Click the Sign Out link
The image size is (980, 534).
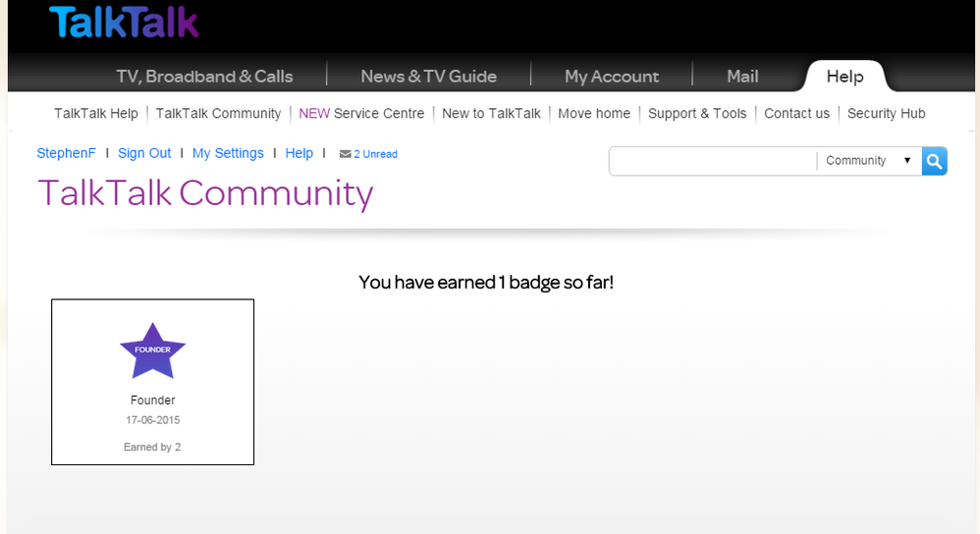pos(144,153)
